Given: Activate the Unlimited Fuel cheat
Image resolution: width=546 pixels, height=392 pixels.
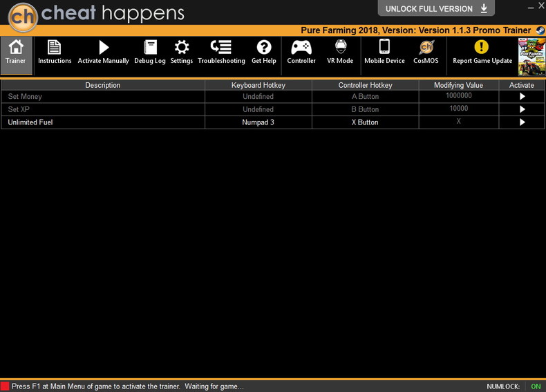Looking at the screenshot, I should 522,122.
